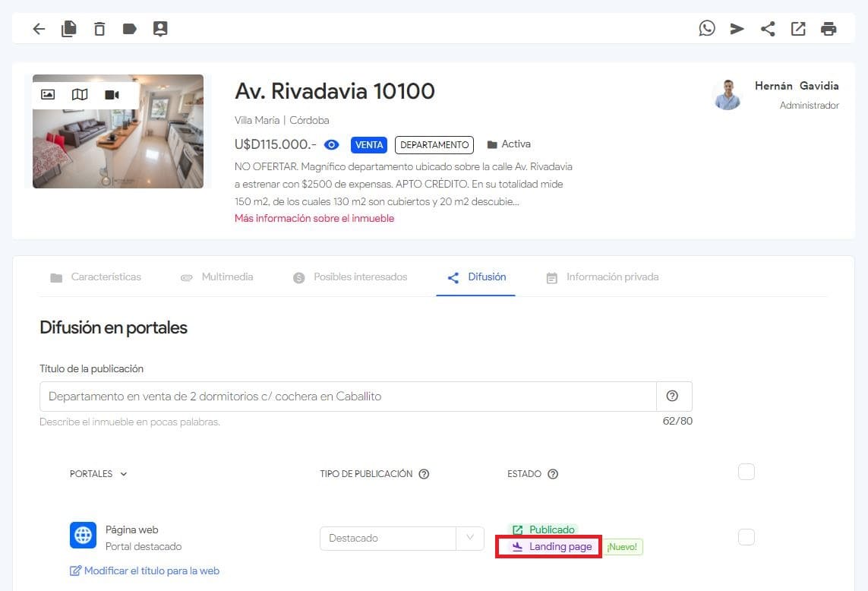
Task: Open the Información privada tab
Action: tap(602, 277)
